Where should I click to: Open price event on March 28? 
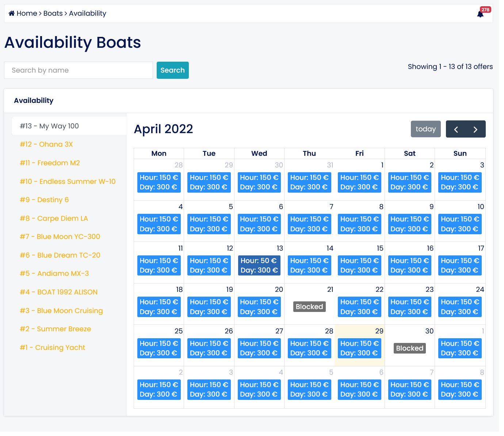(159, 182)
